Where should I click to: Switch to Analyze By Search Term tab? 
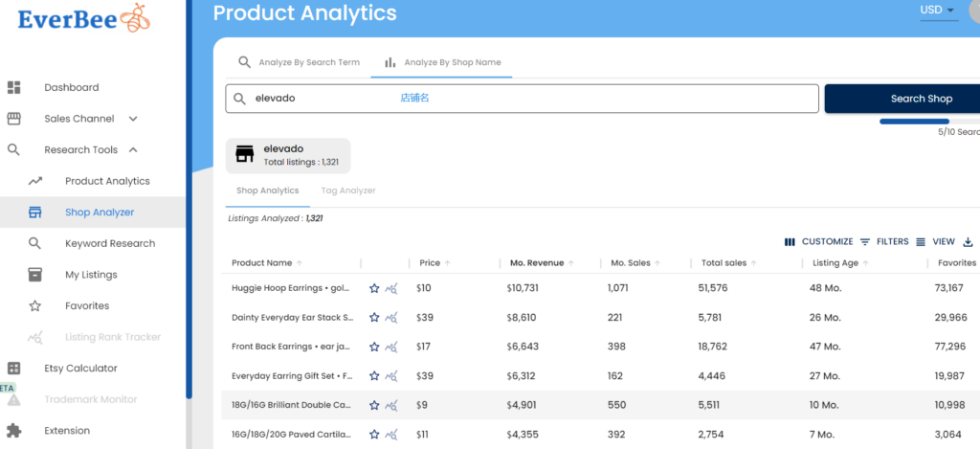pyautogui.click(x=299, y=62)
